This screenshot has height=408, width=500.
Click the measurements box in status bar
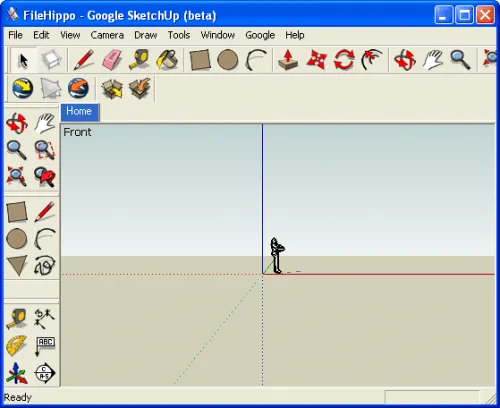432,397
